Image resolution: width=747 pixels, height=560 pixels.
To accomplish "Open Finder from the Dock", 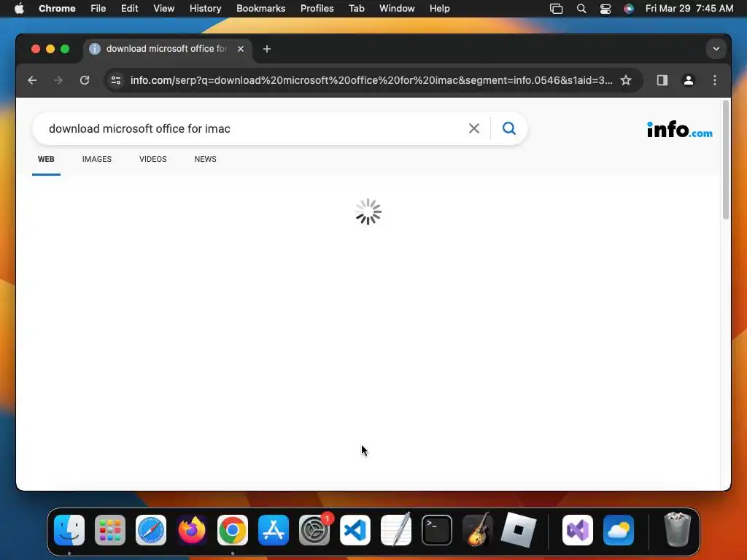I will [x=69, y=530].
